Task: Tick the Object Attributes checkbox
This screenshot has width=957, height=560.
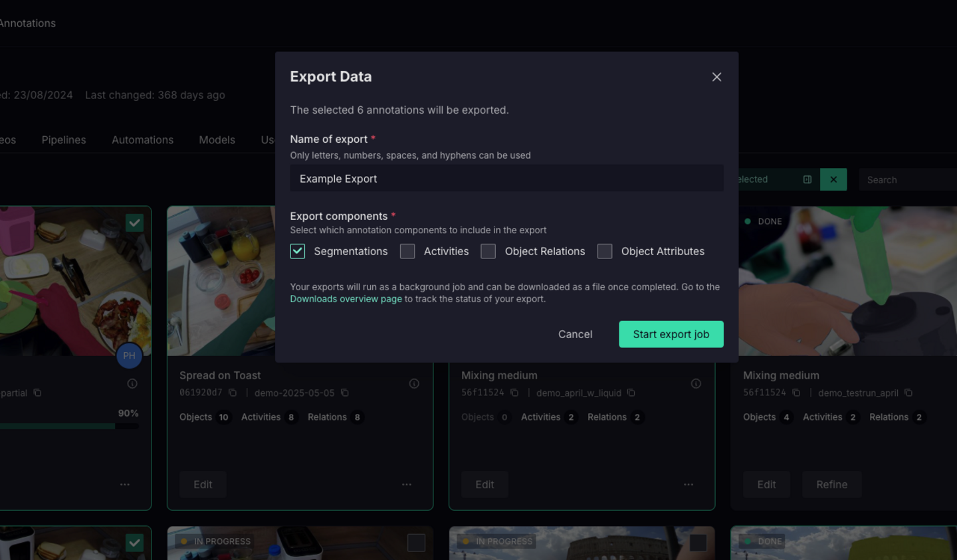Action: click(x=605, y=251)
